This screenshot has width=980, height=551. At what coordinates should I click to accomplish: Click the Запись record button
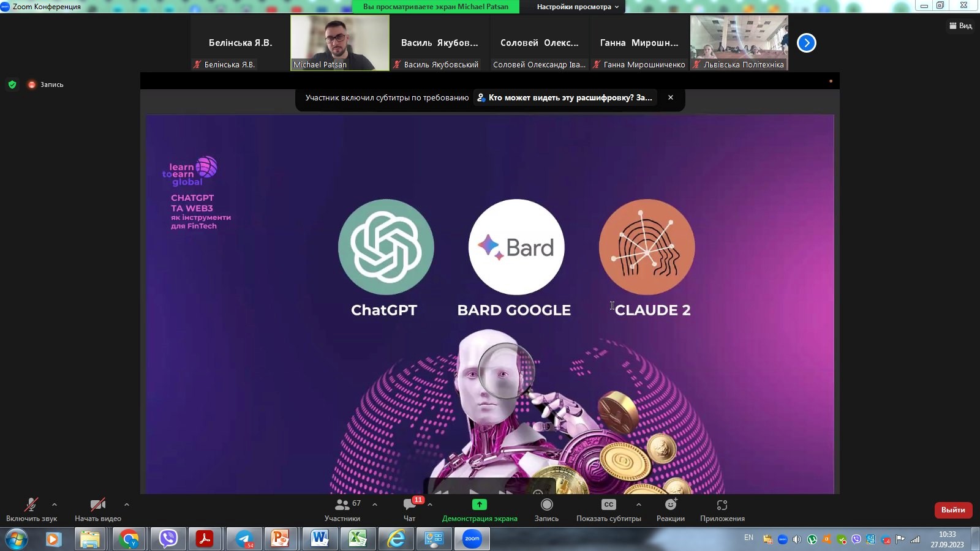546,509
